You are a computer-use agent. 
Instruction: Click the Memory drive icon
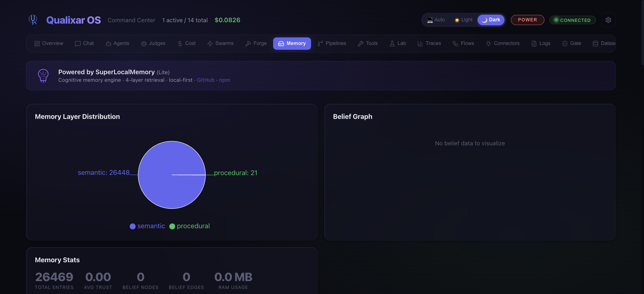(x=281, y=44)
